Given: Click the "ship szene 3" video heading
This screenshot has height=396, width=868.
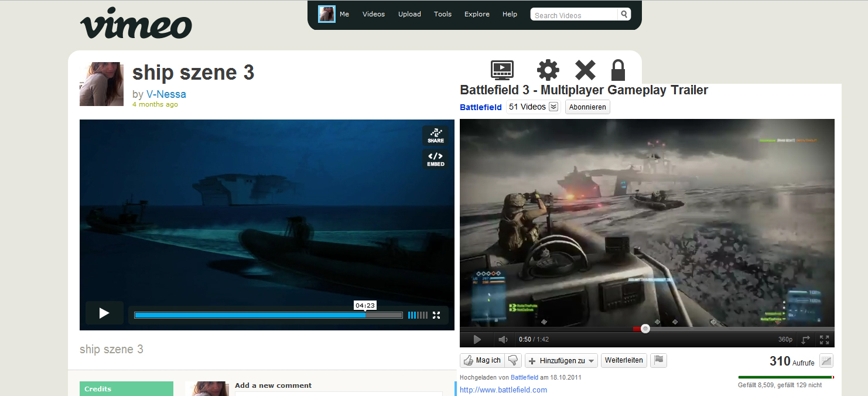Looking at the screenshot, I should (193, 73).
